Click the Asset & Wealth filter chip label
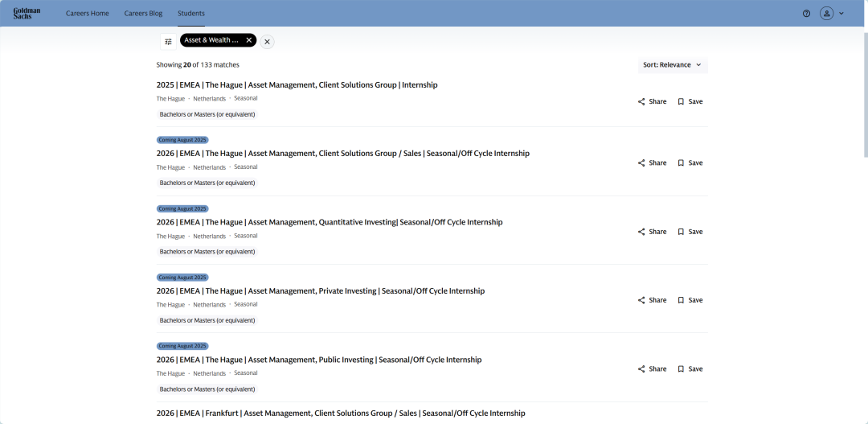 211,40
